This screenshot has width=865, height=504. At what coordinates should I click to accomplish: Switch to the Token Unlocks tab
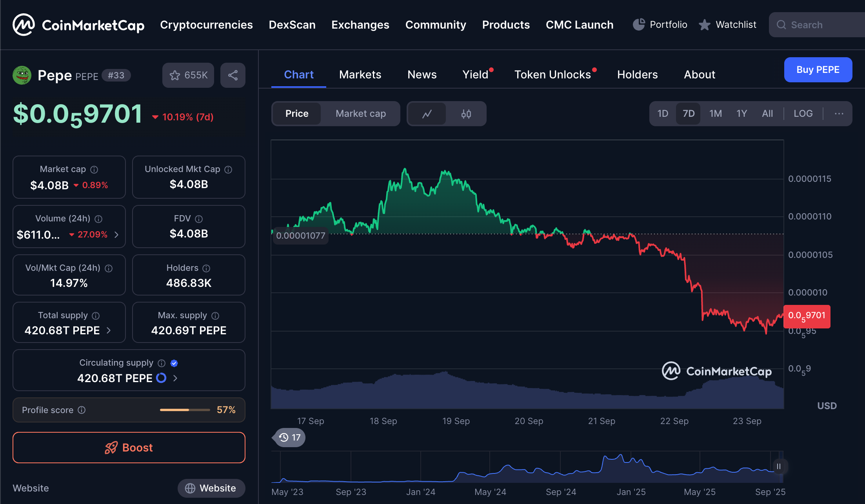[x=553, y=74]
